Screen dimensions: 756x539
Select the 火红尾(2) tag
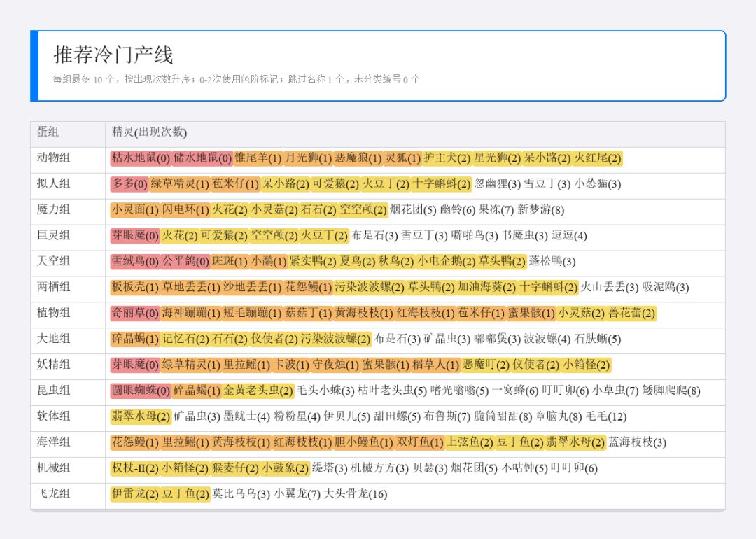click(x=597, y=158)
